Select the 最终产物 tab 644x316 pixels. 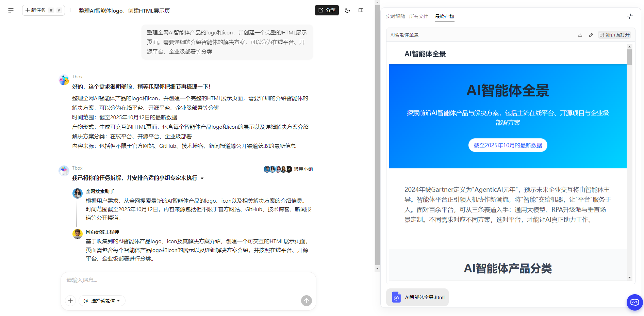point(444,16)
